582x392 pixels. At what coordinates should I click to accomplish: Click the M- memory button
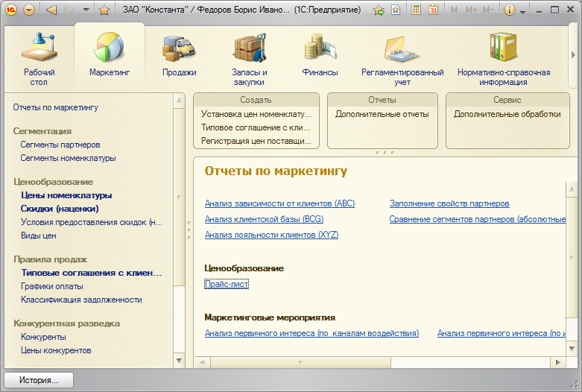click(488, 10)
